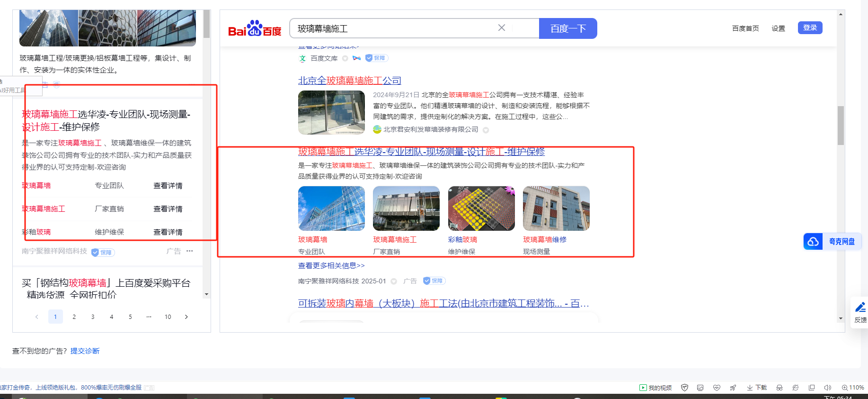Viewport: 868px width, 399px height.
Task: Open 设置 menu in the Baidu header
Action: coord(778,28)
